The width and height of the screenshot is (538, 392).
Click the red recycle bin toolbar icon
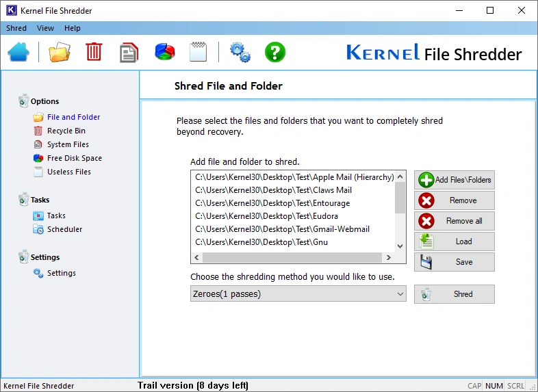pyautogui.click(x=94, y=52)
